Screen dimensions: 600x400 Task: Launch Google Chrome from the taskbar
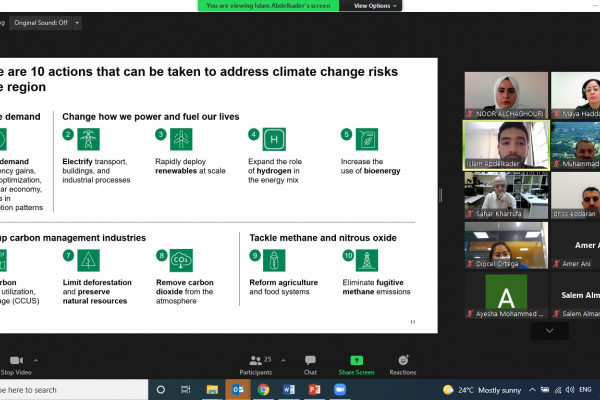(x=264, y=389)
